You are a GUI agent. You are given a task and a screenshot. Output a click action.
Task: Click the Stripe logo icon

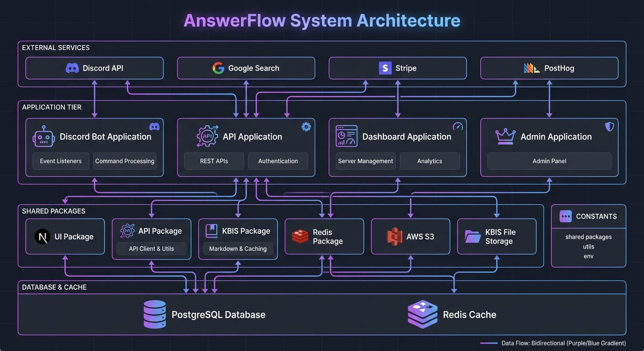tap(385, 68)
